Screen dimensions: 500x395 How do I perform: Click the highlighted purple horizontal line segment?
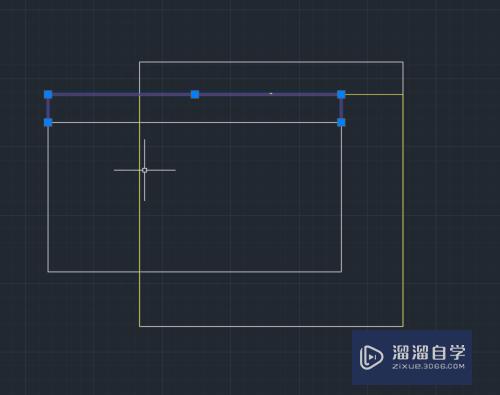[x=267, y=95]
